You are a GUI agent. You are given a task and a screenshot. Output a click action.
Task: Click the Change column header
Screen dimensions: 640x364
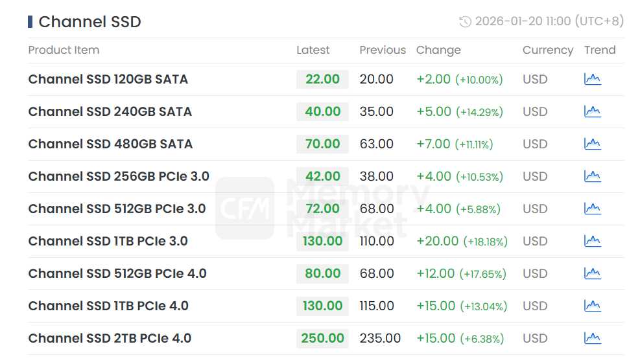[x=438, y=50]
